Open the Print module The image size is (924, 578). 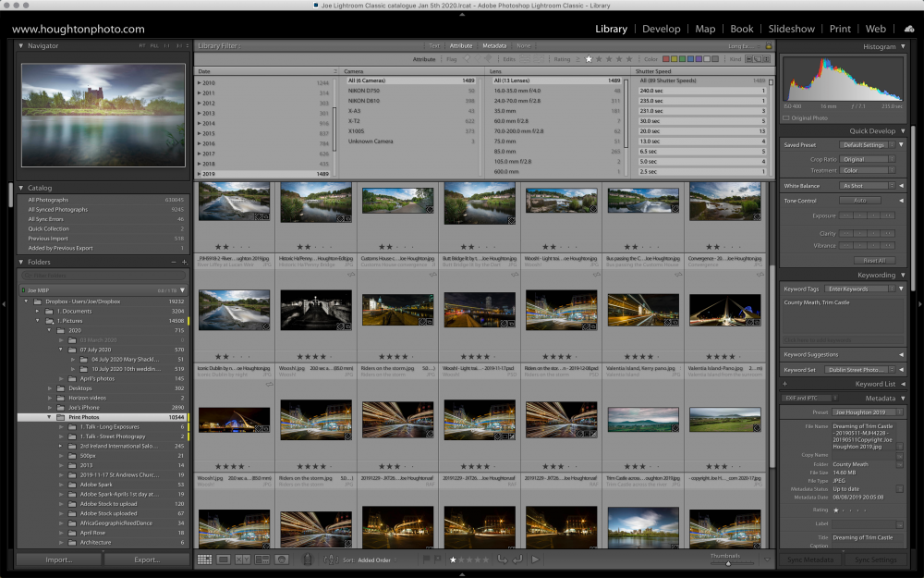(x=840, y=29)
